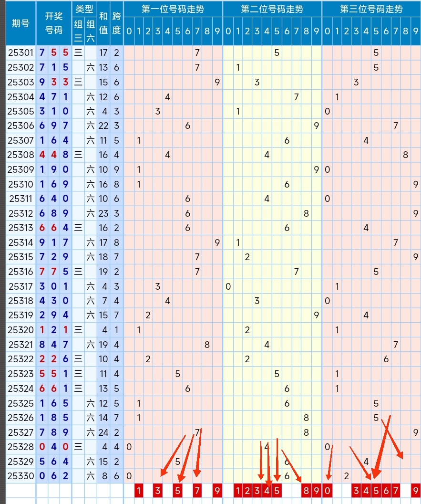This screenshot has width=421, height=504.
Task: Click the hundreds digit 9 of 25314
Action: (x=42, y=242)
